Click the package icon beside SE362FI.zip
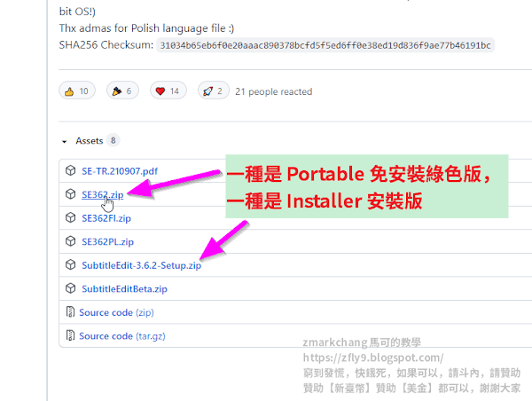Viewport: 532px width, 401px height. 70,217
